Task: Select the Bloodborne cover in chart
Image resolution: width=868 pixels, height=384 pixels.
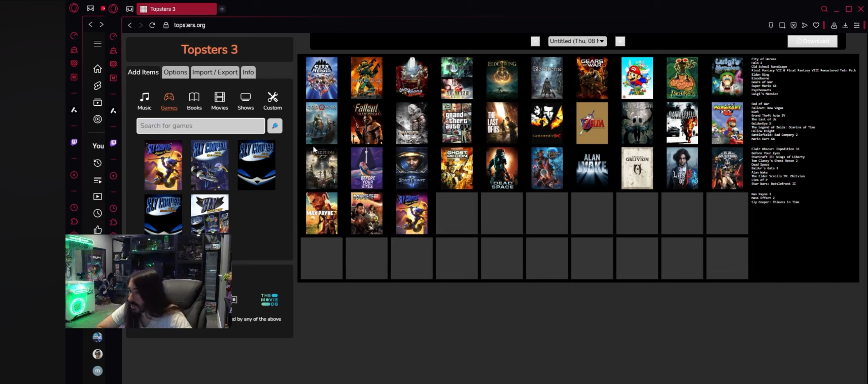Action: pyautogui.click(x=547, y=78)
